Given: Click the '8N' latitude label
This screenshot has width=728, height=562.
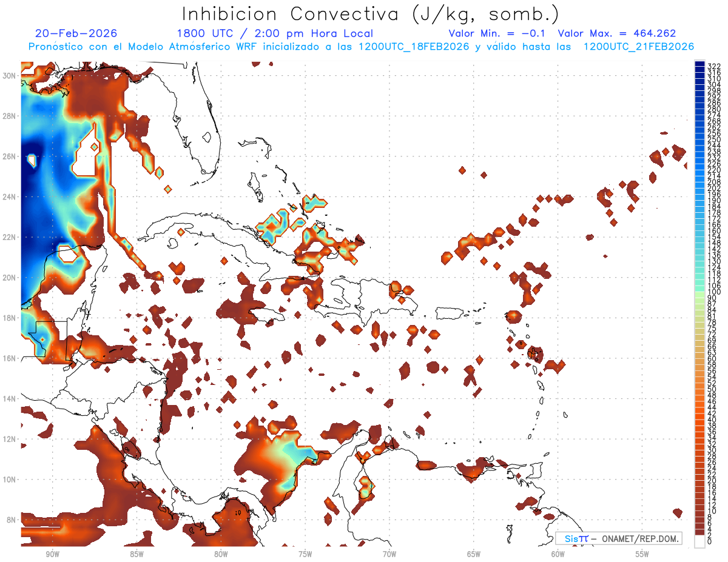Looking at the screenshot, I should pos(12,520).
